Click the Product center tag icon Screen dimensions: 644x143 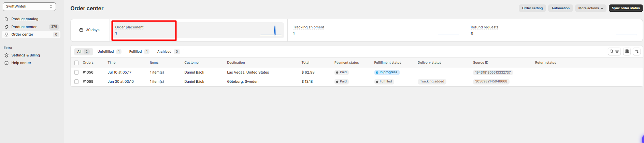(x=6, y=27)
